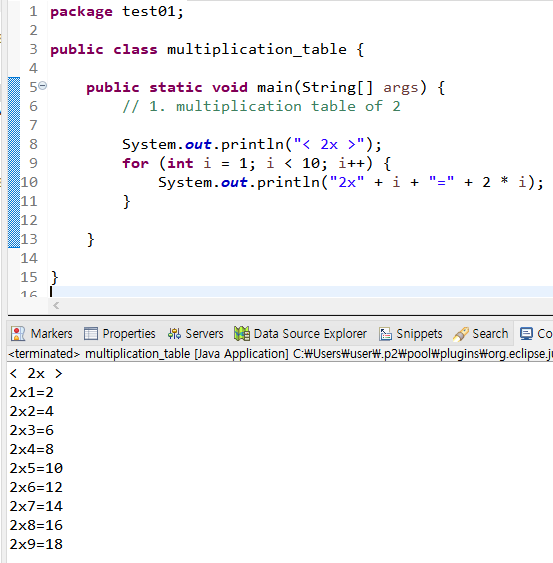Open the Markers tab
The image size is (553, 563).
pos(42,334)
